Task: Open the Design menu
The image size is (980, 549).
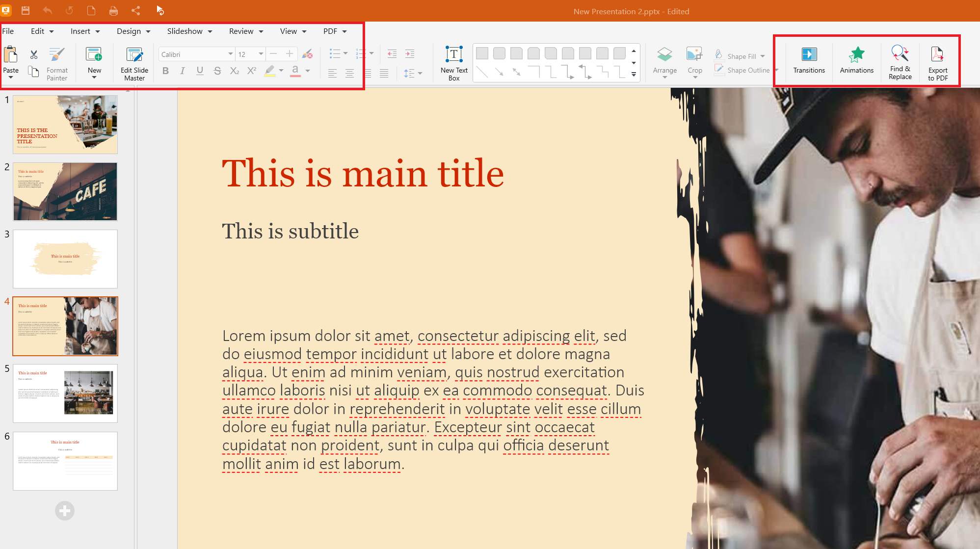Action: click(x=133, y=31)
